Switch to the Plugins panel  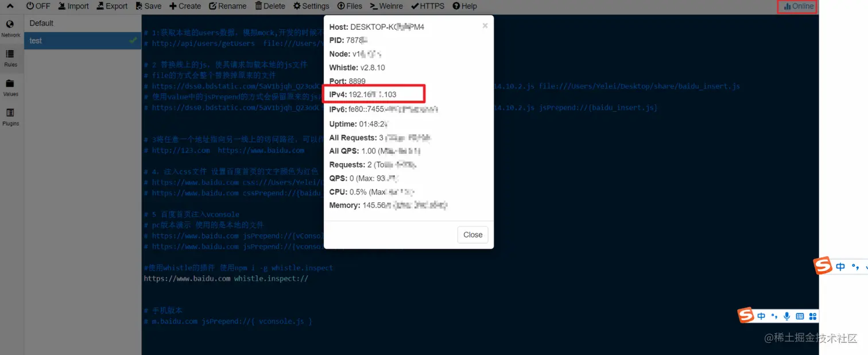click(x=10, y=117)
